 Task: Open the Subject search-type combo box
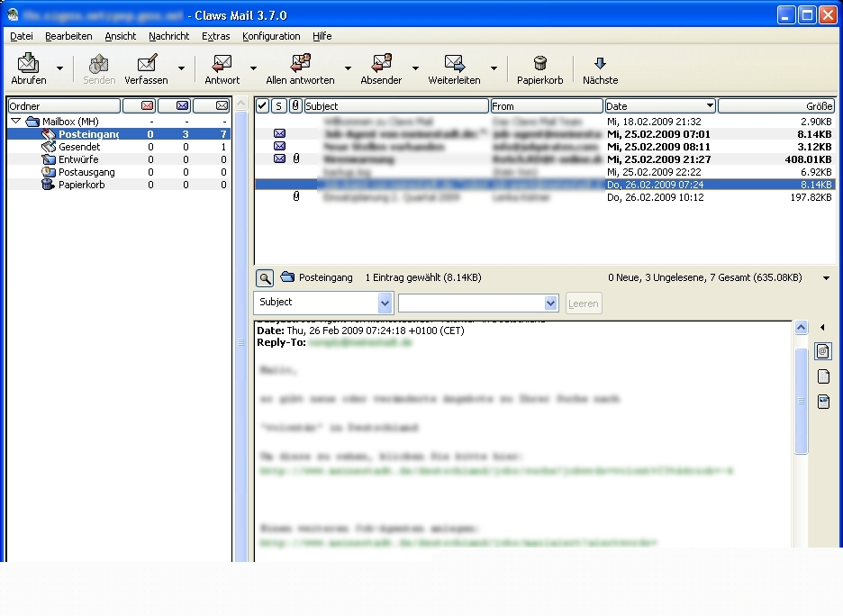323,303
